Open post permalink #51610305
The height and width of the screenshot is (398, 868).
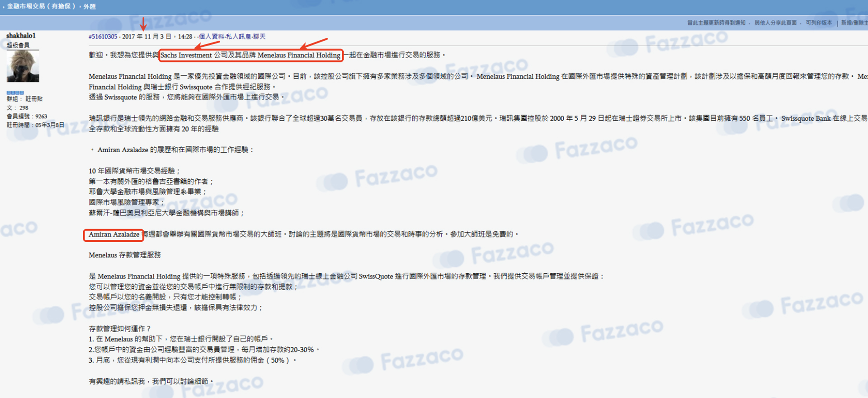tap(103, 37)
